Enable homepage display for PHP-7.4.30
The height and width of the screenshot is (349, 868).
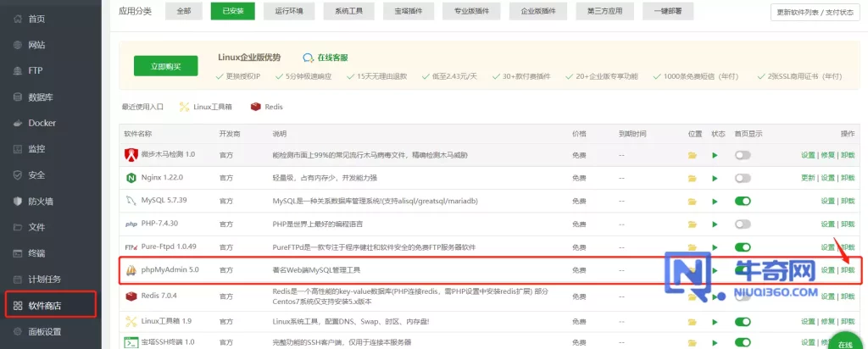(x=743, y=224)
